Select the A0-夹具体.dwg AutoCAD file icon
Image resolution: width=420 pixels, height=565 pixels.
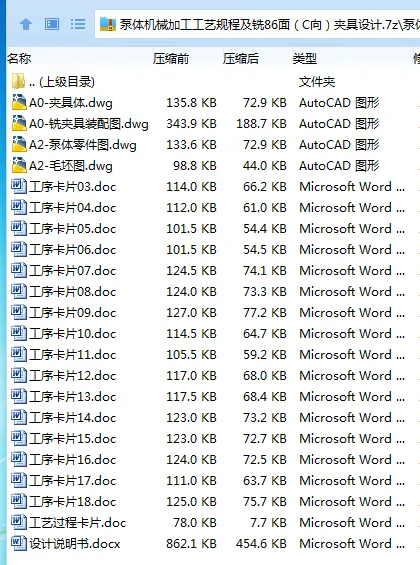coord(19,103)
